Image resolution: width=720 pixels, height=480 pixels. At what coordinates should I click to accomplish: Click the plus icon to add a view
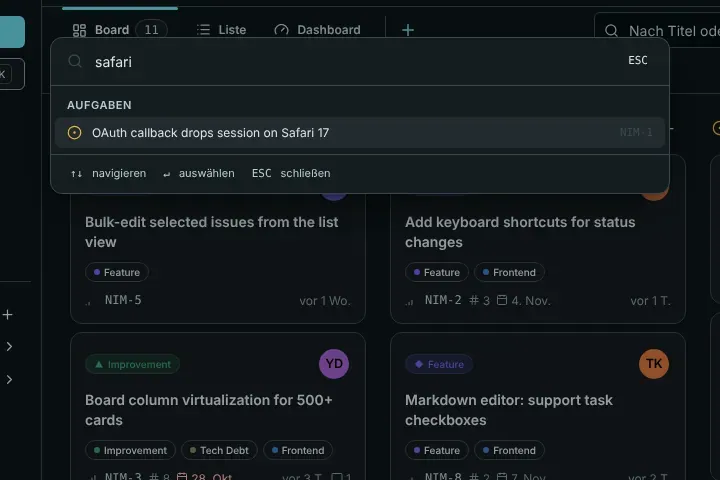click(408, 30)
